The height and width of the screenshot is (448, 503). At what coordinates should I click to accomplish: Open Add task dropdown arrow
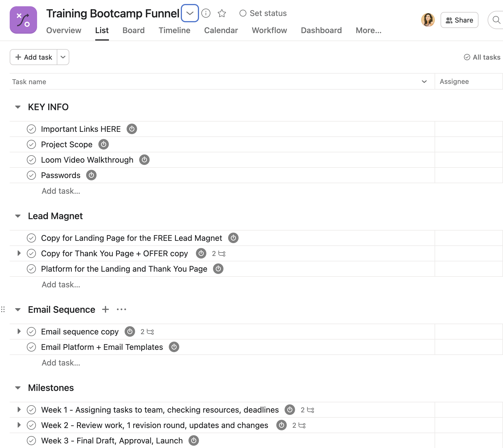(63, 57)
